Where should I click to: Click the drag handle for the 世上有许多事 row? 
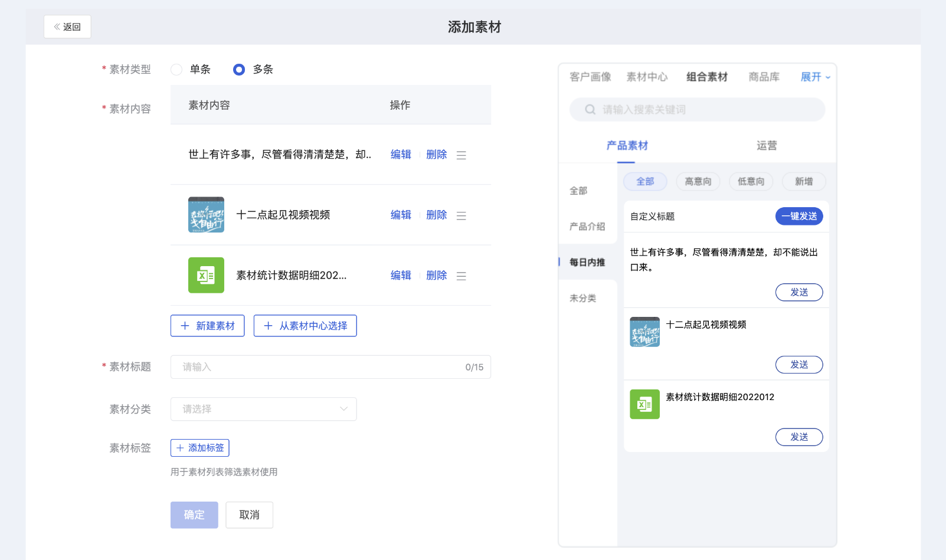461,155
